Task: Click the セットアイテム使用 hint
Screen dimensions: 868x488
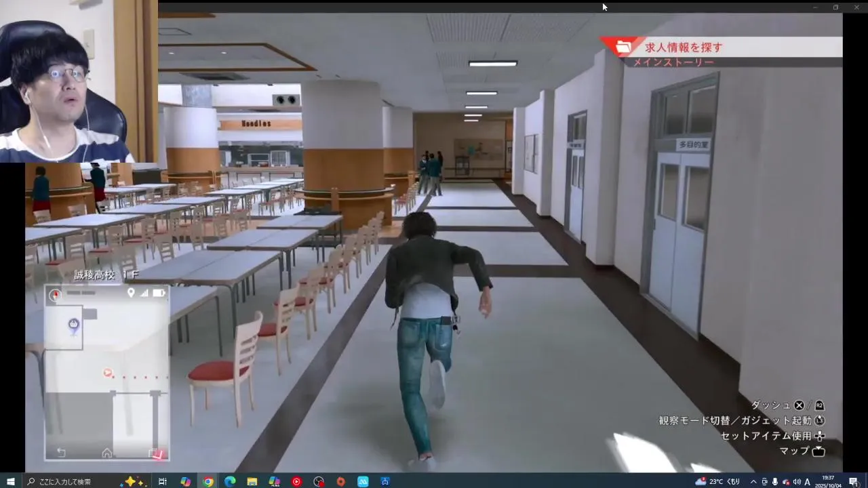Action: coord(766,436)
